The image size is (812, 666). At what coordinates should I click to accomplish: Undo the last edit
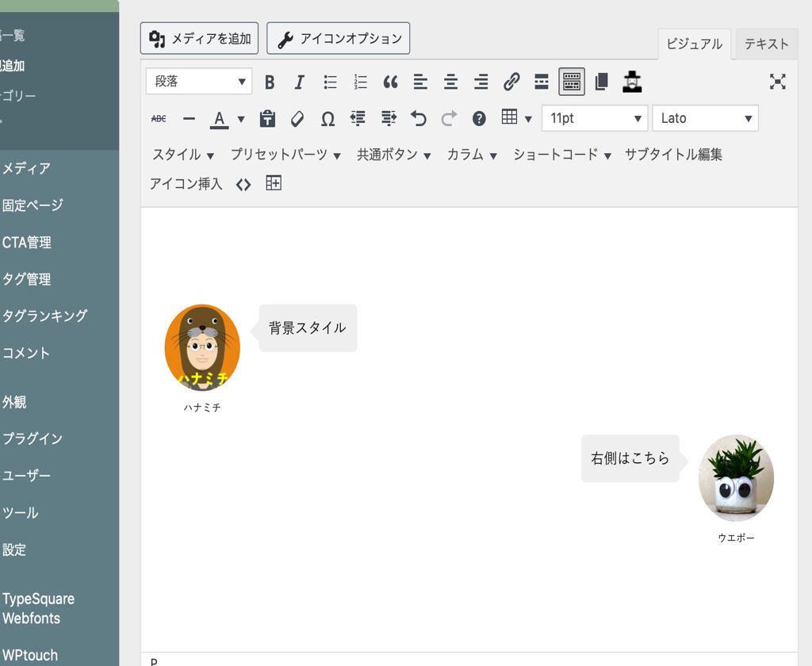tap(419, 119)
